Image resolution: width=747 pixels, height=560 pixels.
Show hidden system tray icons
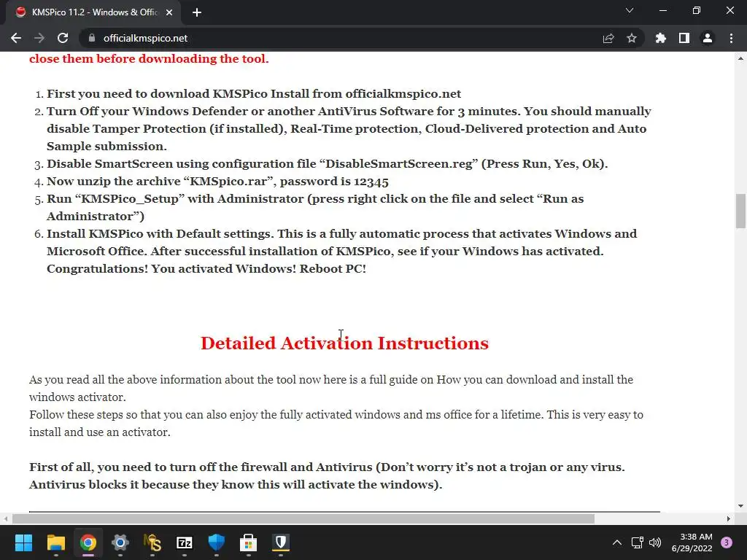pyautogui.click(x=617, y=542)
